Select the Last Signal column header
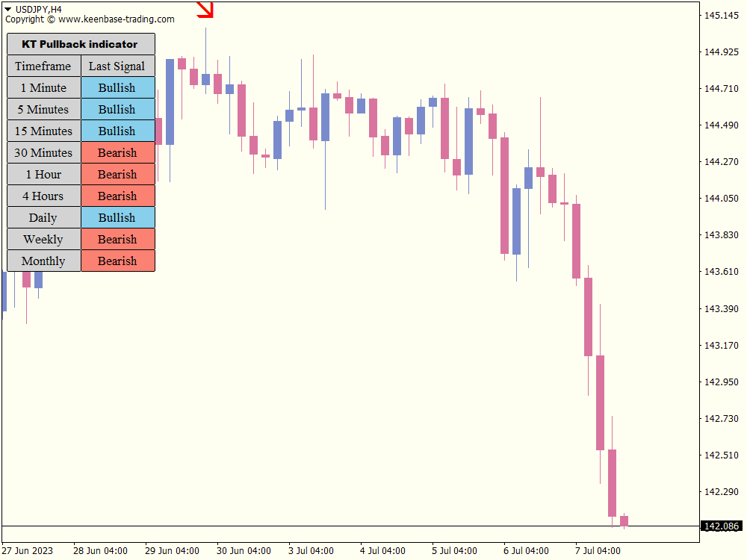 117,66
